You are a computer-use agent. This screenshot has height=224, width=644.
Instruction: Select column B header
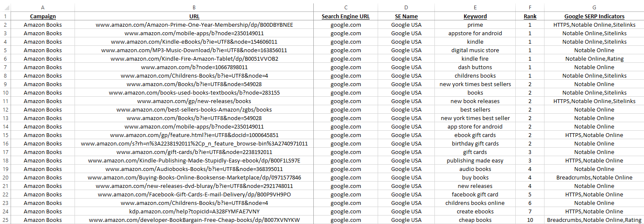[194, 7]
